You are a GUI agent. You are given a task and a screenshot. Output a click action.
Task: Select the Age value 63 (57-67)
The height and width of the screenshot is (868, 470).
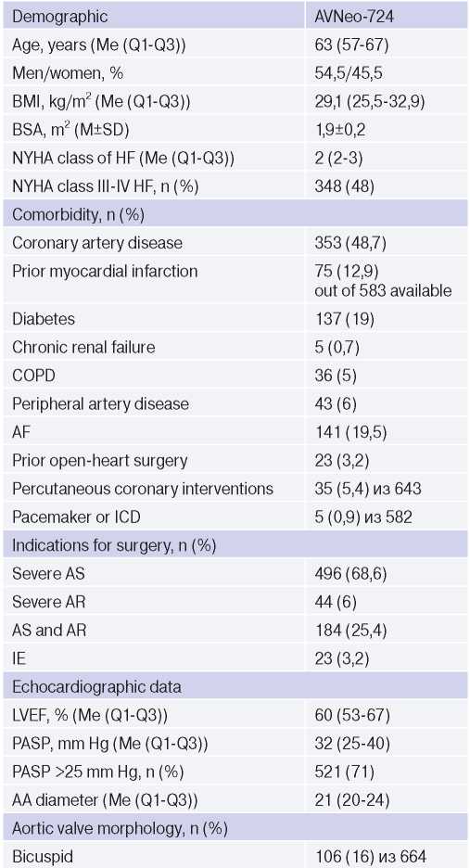click(351, 45)
